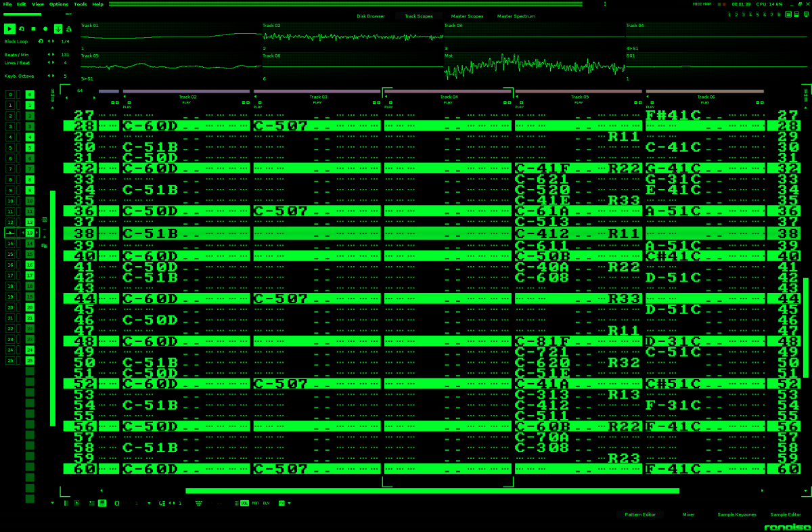Viewport: 812px width, 532px height.
Task: Select Mst master scope
Action: [x=534, y=67]
